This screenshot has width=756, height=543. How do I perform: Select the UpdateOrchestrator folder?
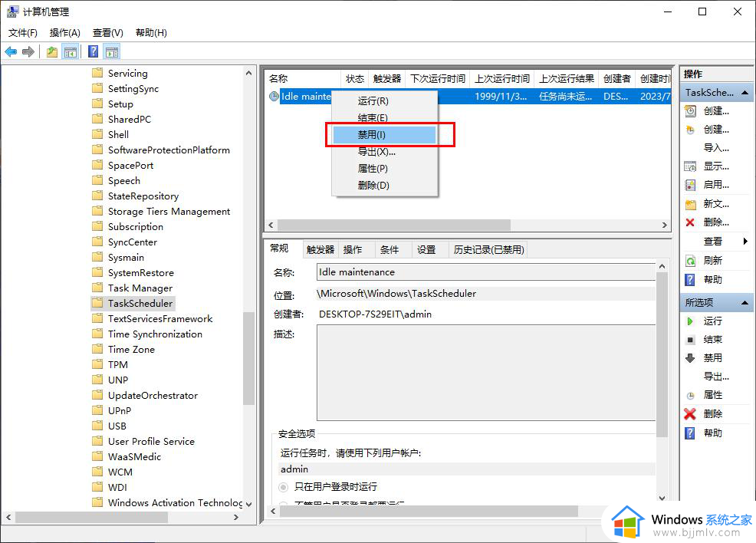tap(153, 396)
